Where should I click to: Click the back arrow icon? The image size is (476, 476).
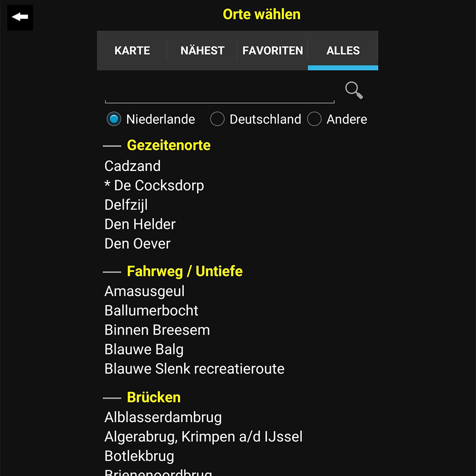[20, 18]
